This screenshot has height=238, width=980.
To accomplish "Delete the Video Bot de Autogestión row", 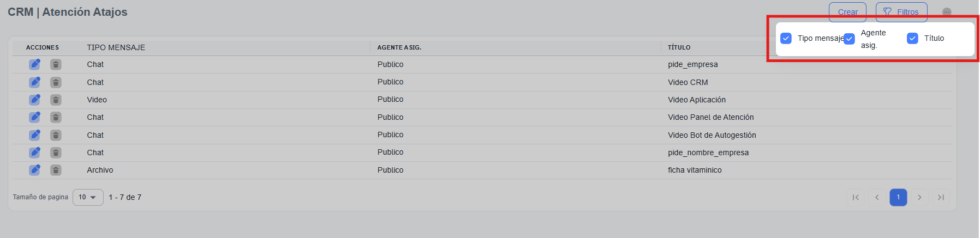I will click(56, 135).
